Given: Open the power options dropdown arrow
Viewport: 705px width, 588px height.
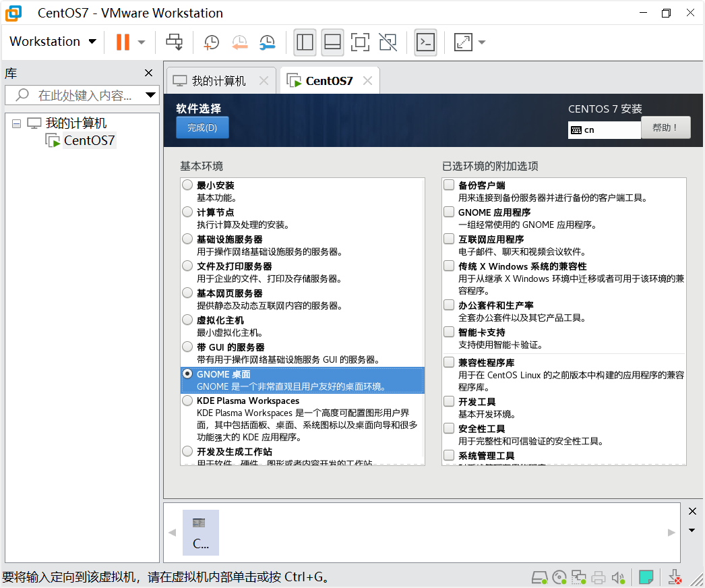Looking at the screenshot, I should click(142, 42).
